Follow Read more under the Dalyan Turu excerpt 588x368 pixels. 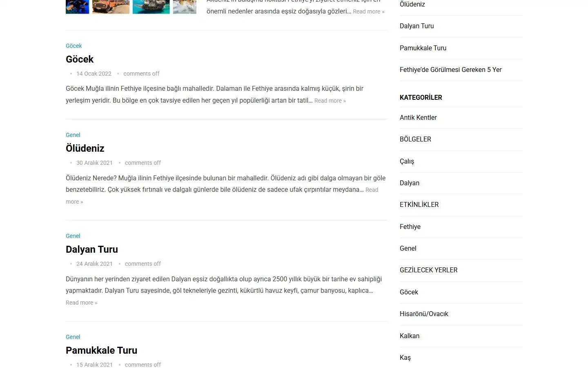coord(82,303)
